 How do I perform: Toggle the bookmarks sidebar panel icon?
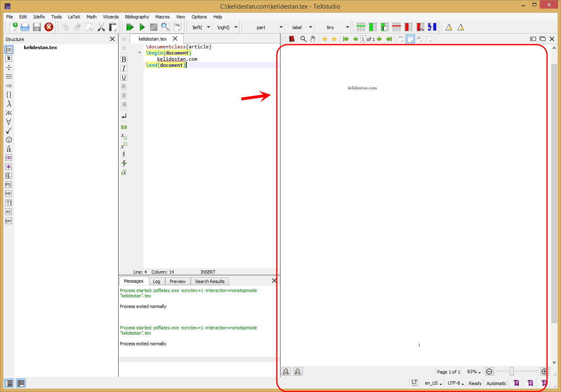(9, 59)
